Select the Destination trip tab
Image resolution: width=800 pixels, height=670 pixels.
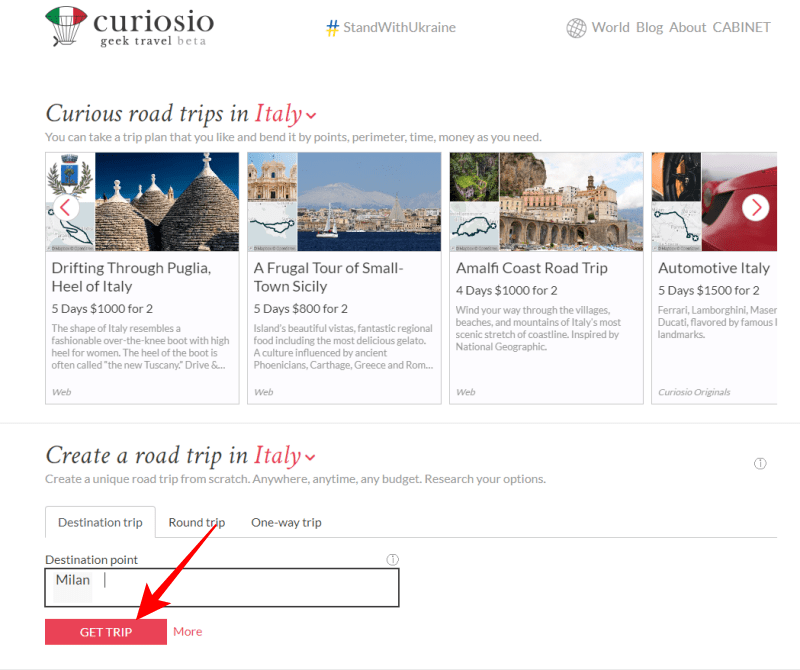click(x=100, y=522)
